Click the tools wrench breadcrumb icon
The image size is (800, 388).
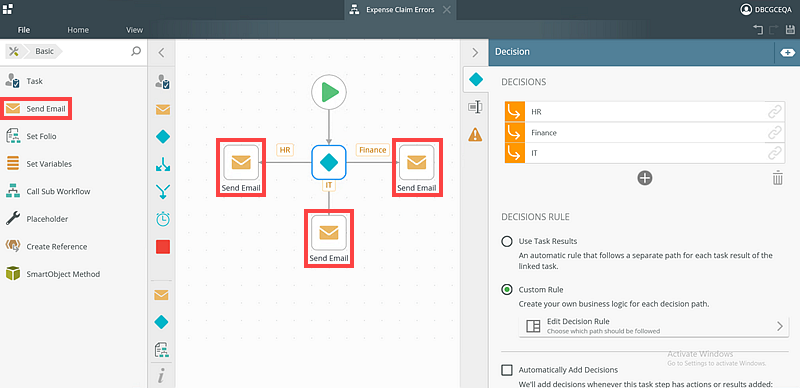(x=14, y=51)
